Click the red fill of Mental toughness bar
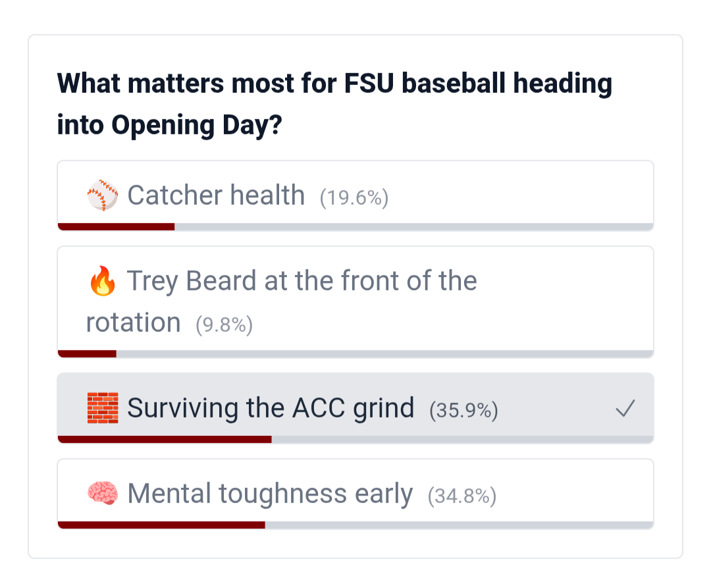The image size is (711, 588). (x=161, y=525)
